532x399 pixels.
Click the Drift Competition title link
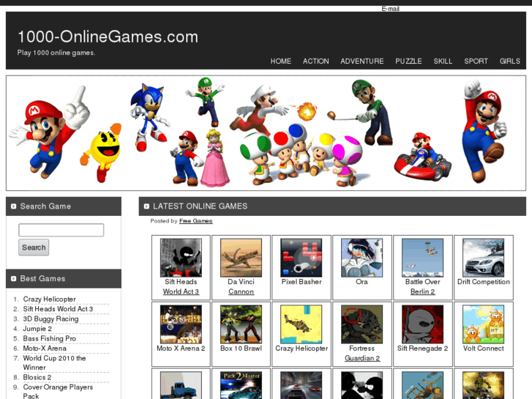click(x=483, y=282)
